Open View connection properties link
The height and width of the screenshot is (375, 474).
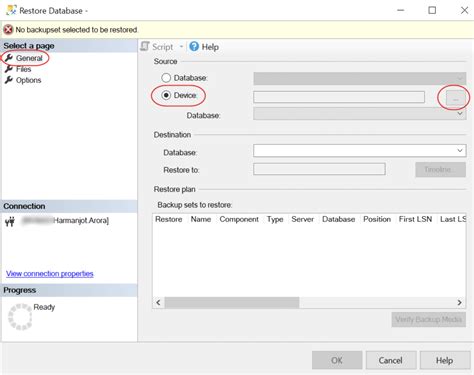(50, 274)
